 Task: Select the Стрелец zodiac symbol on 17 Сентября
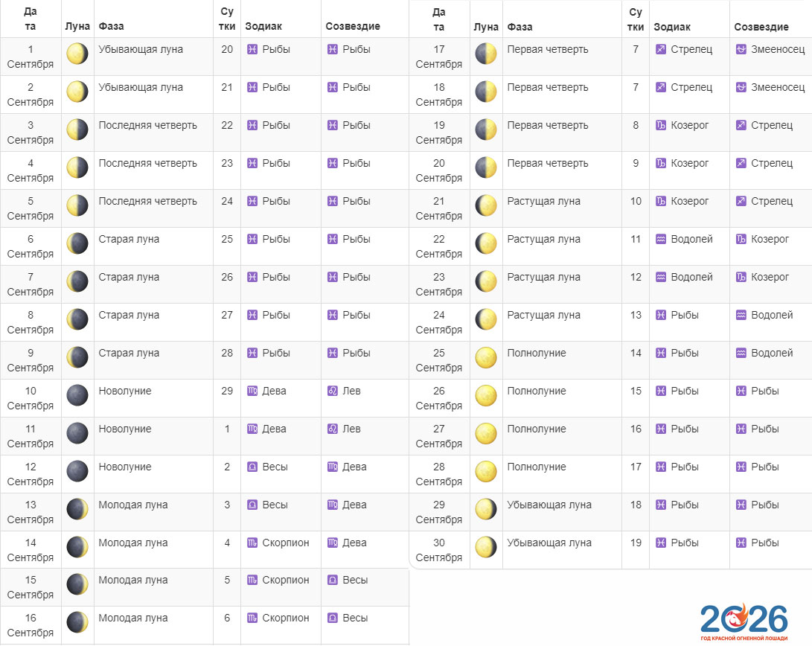[661, 49]
